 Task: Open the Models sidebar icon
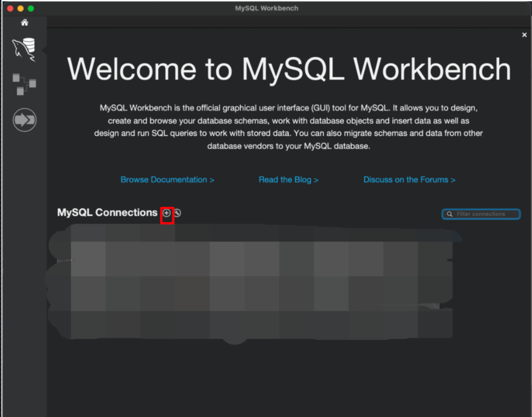click(24, 84)
